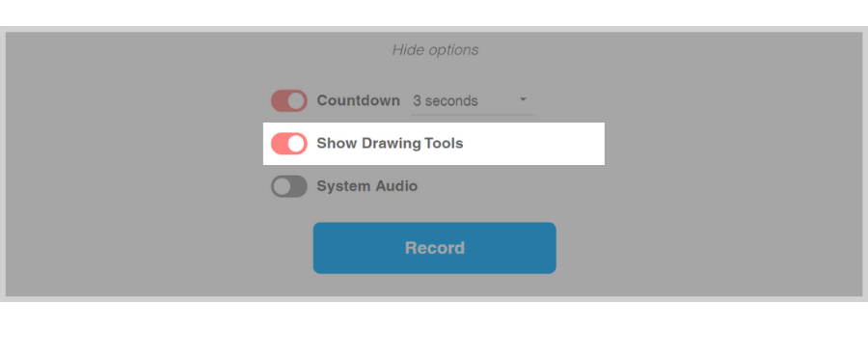Click the Hide options link

click(x=435, y=50)
